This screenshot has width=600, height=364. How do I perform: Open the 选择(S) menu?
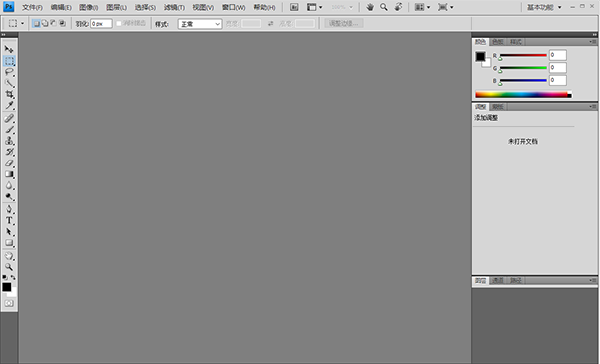tap(145, 7)
